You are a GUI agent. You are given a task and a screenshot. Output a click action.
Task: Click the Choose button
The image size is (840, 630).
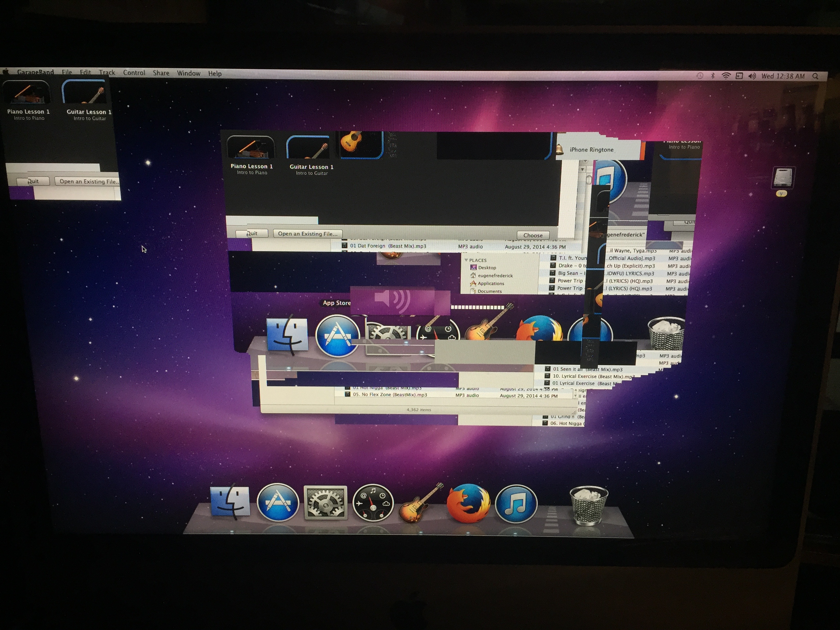tap(533, 235)
